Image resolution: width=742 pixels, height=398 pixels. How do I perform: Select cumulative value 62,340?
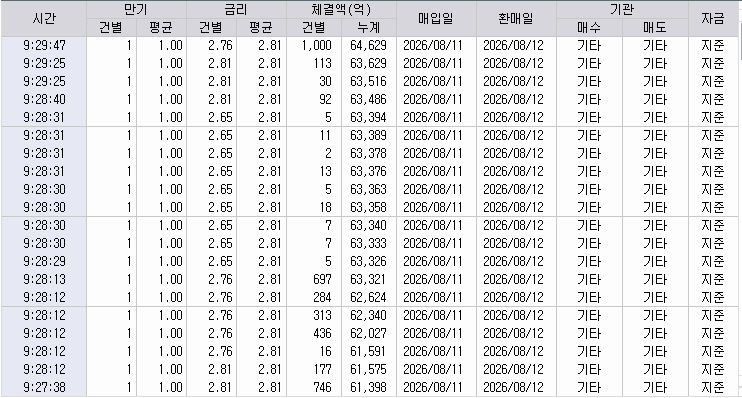point(368,315)
